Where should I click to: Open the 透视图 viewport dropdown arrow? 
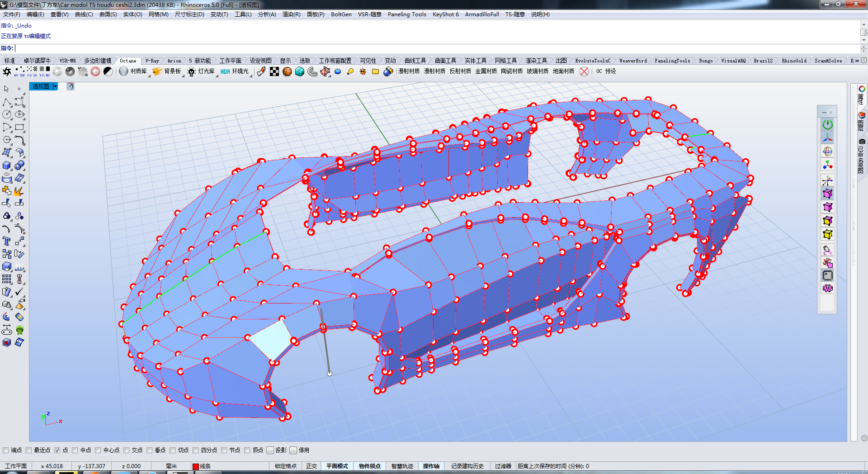(55, 86)
